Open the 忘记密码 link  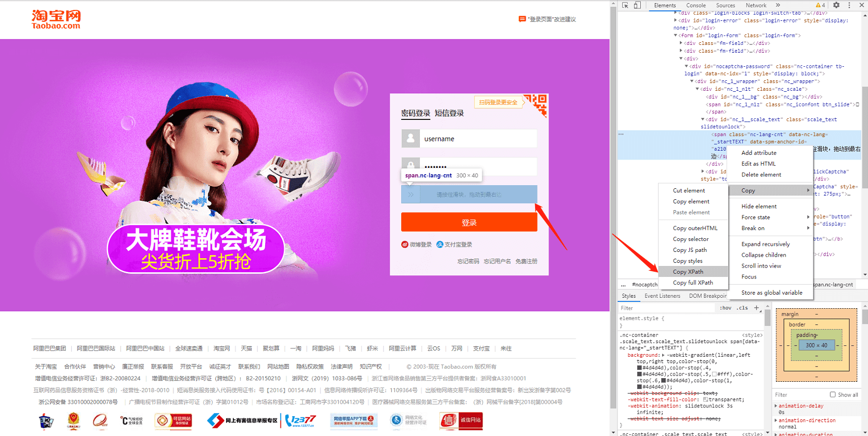(468, 261)
